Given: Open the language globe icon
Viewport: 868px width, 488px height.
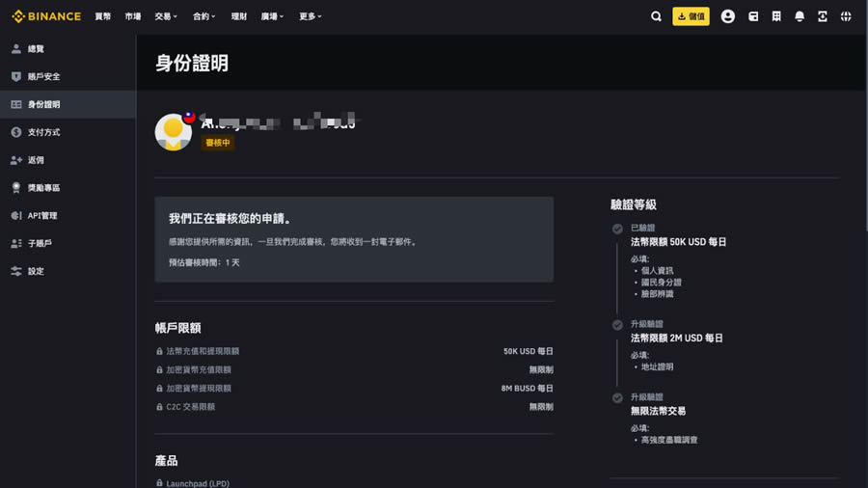Looking at the screenshot, I should pyautogui.click(x=846, y=16).
